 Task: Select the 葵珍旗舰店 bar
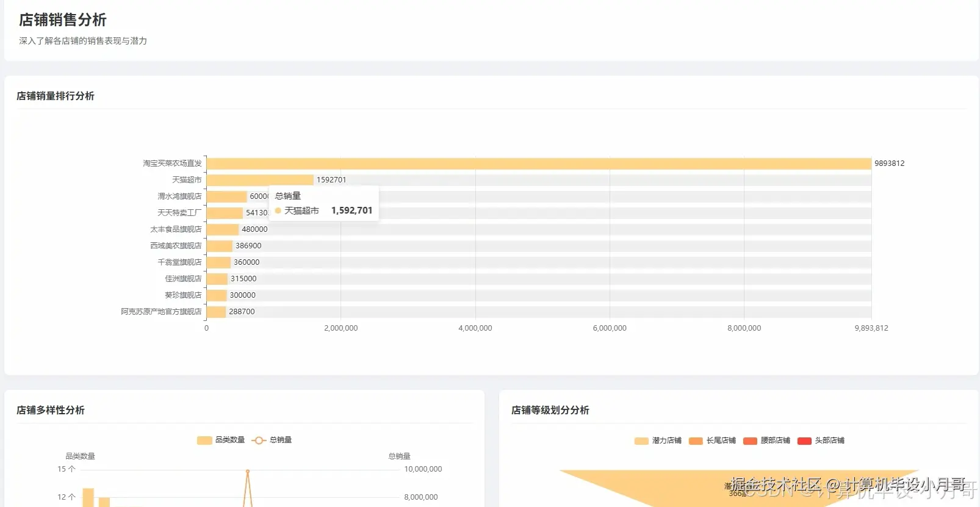click(217, 295)
